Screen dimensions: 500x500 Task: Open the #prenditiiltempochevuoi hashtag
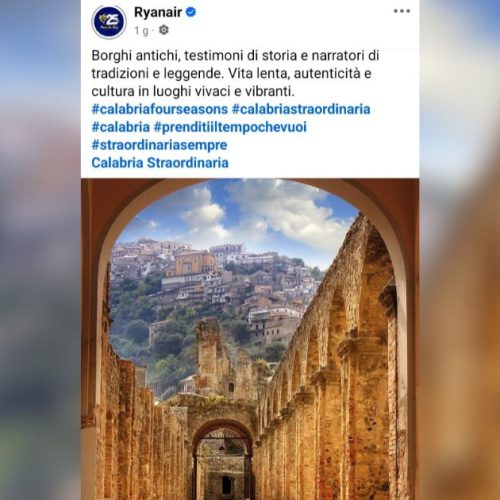[230, 127]
